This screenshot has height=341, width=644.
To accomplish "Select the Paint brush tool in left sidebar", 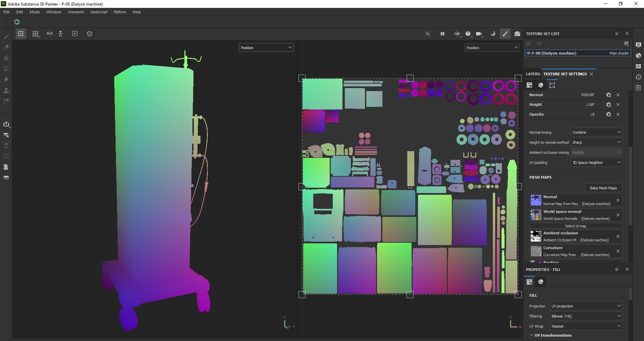I will click(6, 37).
